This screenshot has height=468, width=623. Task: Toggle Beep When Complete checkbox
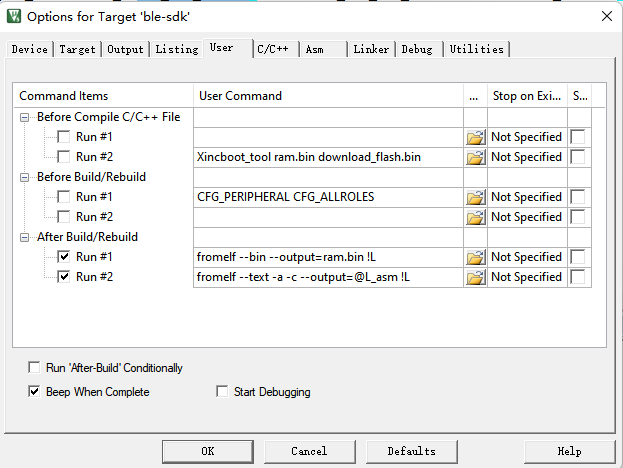[34, 392]
